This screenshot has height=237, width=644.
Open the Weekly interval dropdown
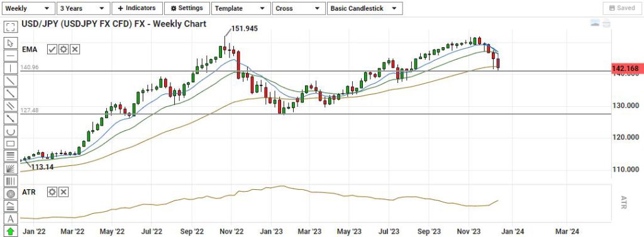coord(28,8)
